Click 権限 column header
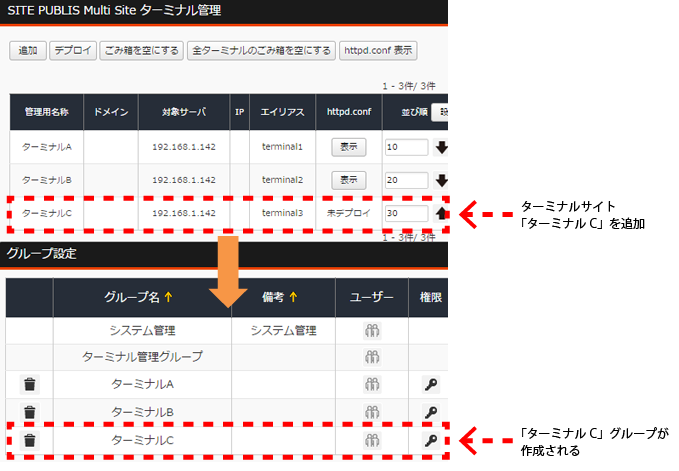Viewport: 679px width, 471px height. click(430, 297)
